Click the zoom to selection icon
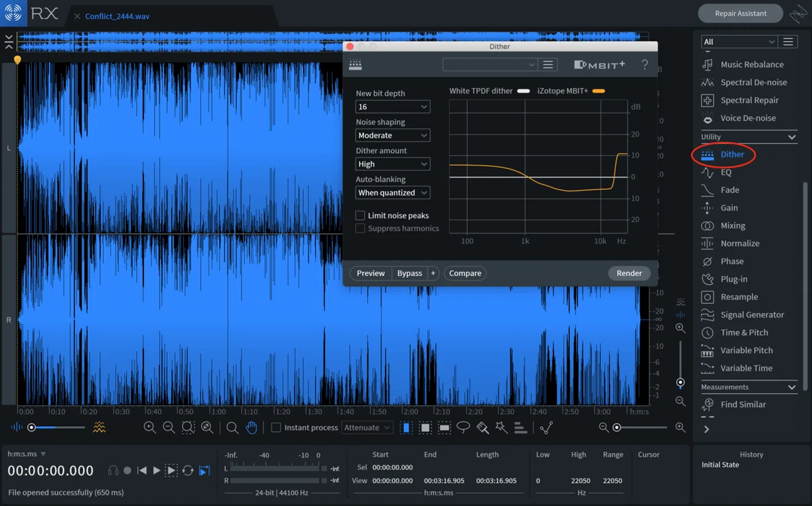The height and width of the screenshot is (506, 812). pos(188,428)
